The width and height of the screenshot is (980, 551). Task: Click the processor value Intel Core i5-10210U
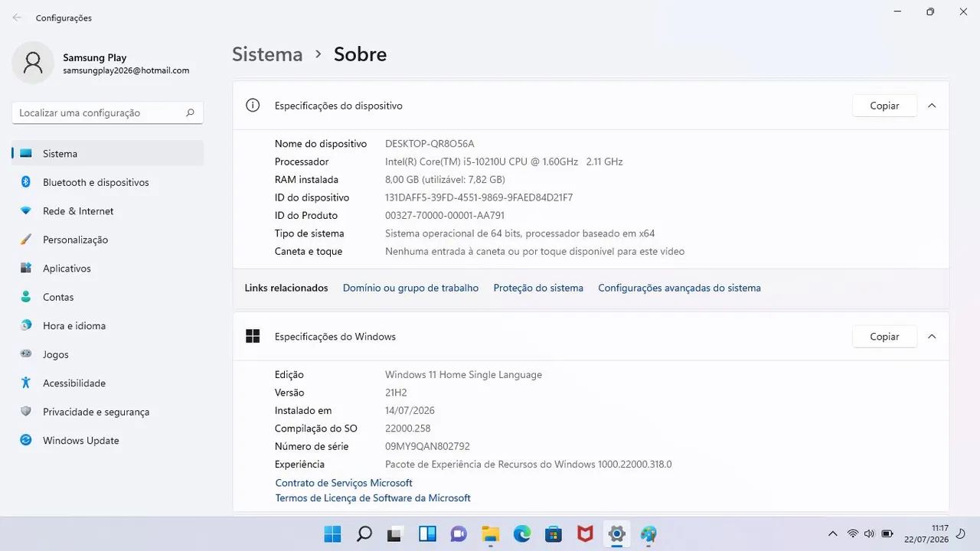504,161
